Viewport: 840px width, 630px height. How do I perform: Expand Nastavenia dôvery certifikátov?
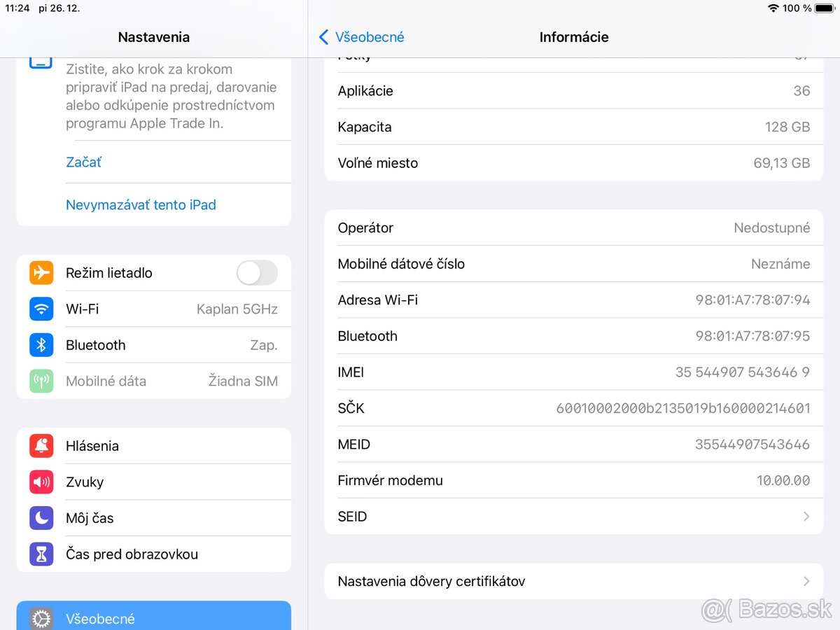tap(805, 581)
